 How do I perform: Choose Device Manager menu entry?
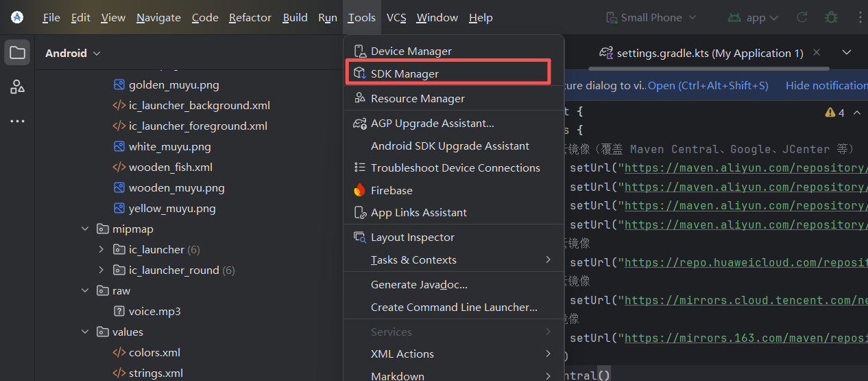[x=411, y=51]
